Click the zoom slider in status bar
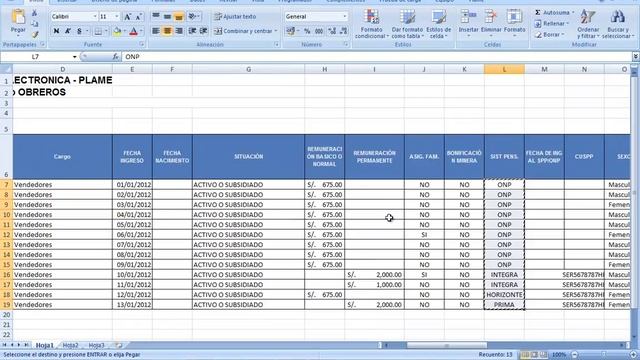This screenshot has width=640, height=360. [x=603, y=355]
